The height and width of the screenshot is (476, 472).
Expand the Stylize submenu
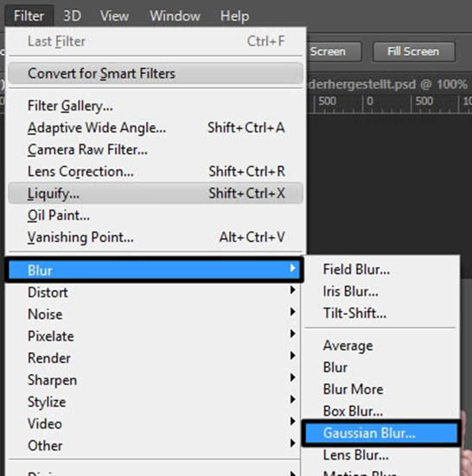click(154, 402)
